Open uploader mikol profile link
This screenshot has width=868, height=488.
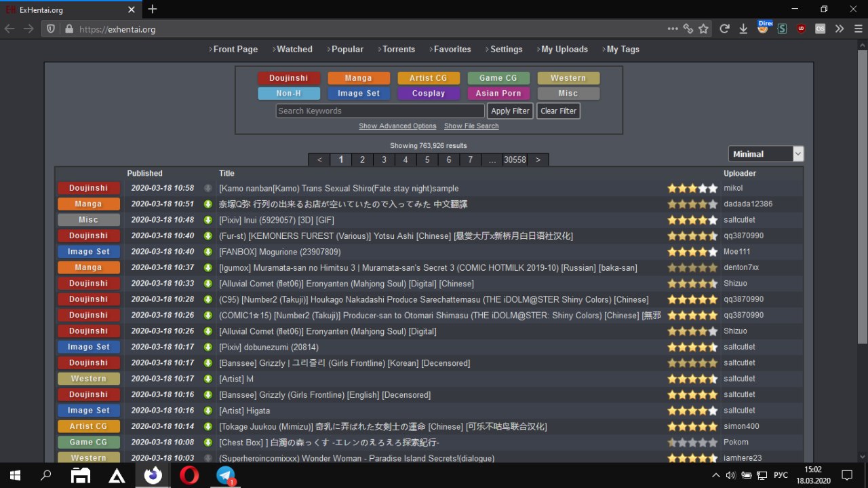tap(733, 188)
